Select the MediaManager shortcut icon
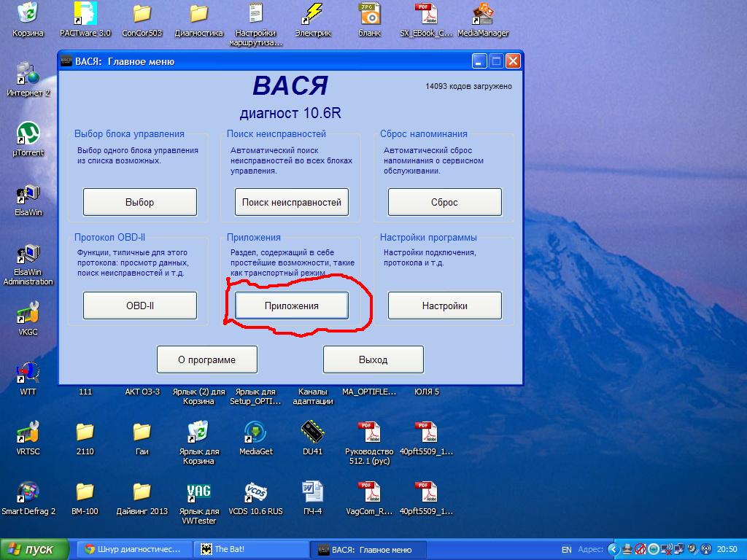The width and height of the screenshot is (747, 560). pos(483,13)
